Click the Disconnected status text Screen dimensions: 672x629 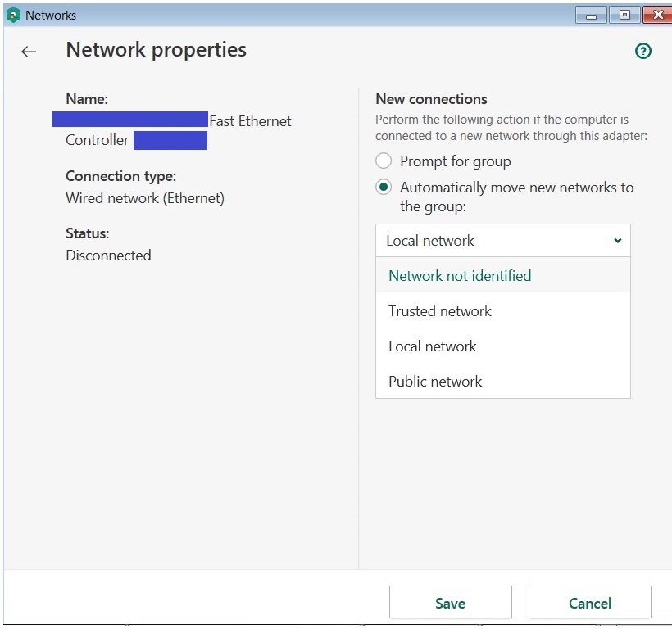[108, 256]
